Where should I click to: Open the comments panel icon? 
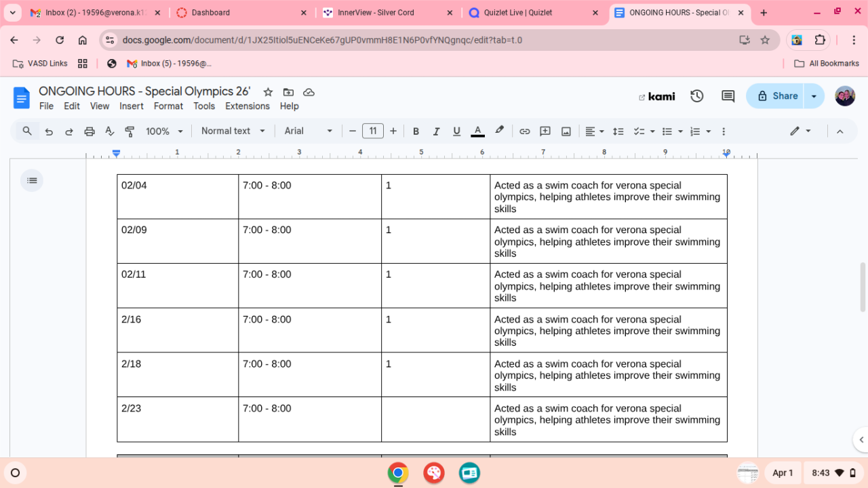728,96
